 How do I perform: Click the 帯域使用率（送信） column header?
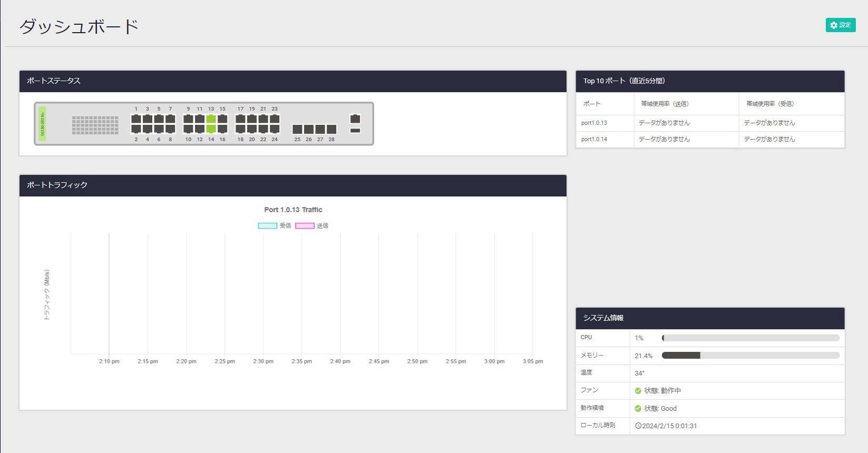click(665, 104)
